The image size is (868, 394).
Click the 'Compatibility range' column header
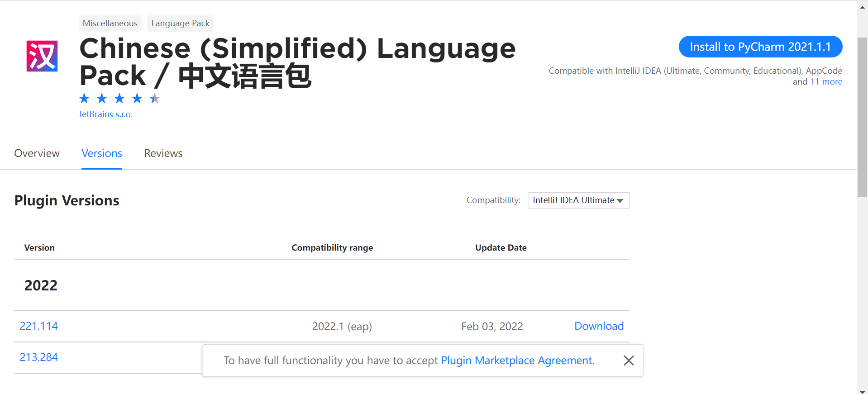pos(332,248)
